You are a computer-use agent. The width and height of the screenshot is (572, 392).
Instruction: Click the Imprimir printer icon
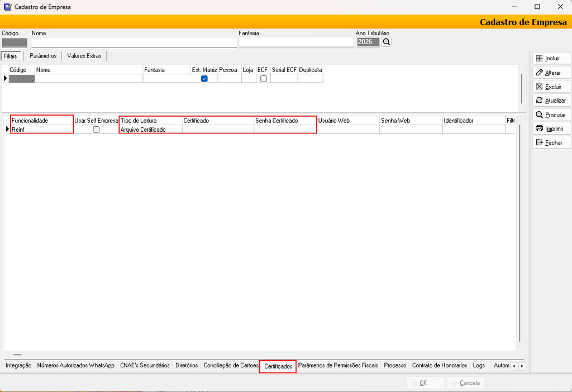(539, 128)
